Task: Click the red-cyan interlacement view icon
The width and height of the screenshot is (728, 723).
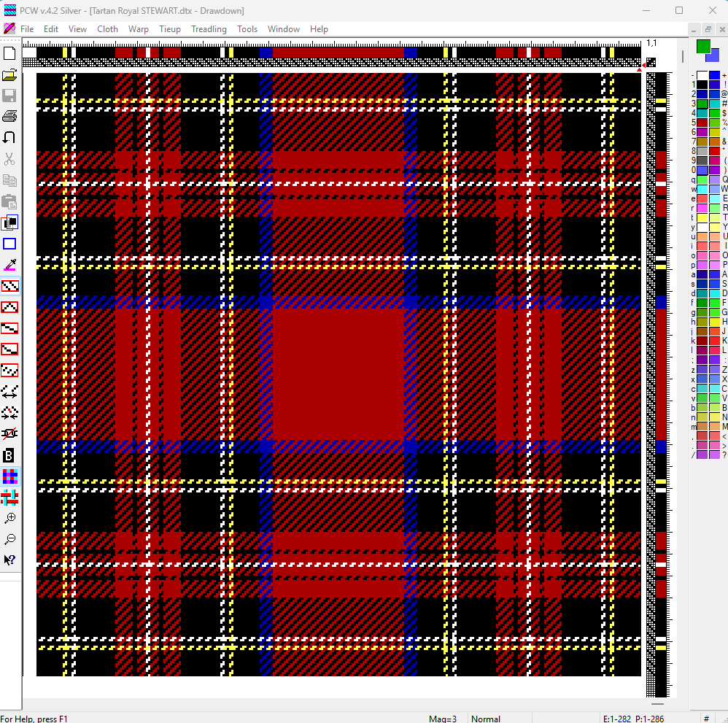Action: pos(9,498)
